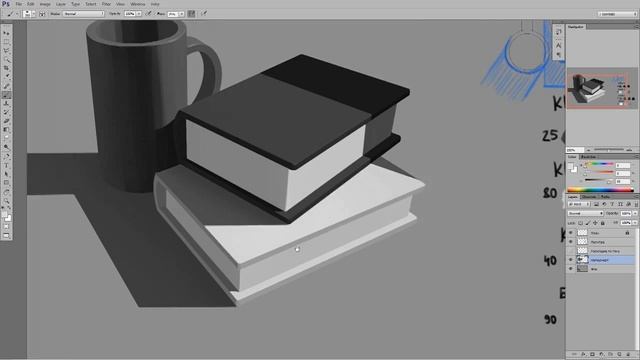Toggle lock all for layer
Viewport: 640px width, 360px height.
point(602,223)
